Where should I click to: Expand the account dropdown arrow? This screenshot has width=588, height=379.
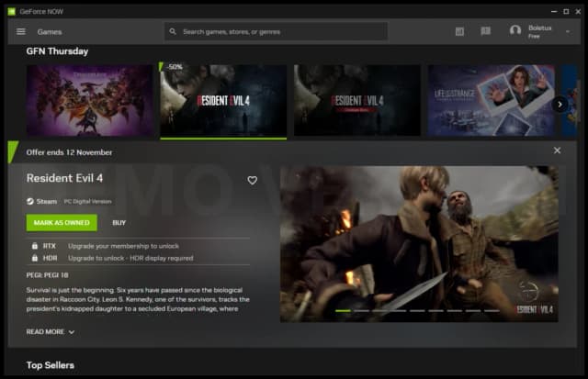point(568,32)
